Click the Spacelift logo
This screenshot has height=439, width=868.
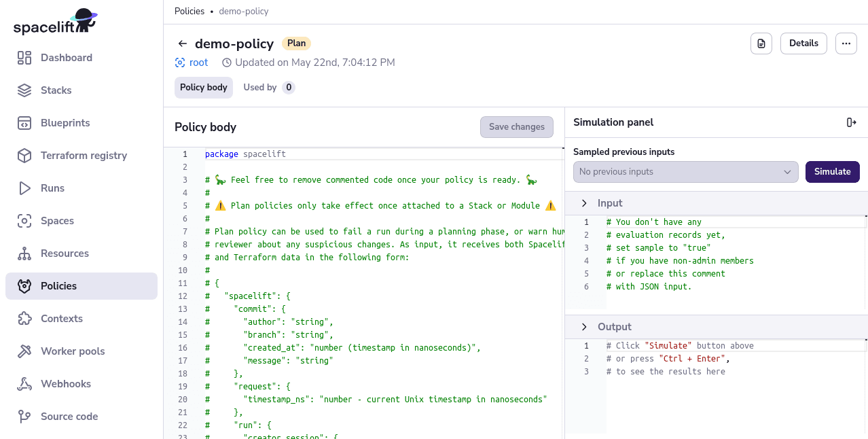[55, 22]
